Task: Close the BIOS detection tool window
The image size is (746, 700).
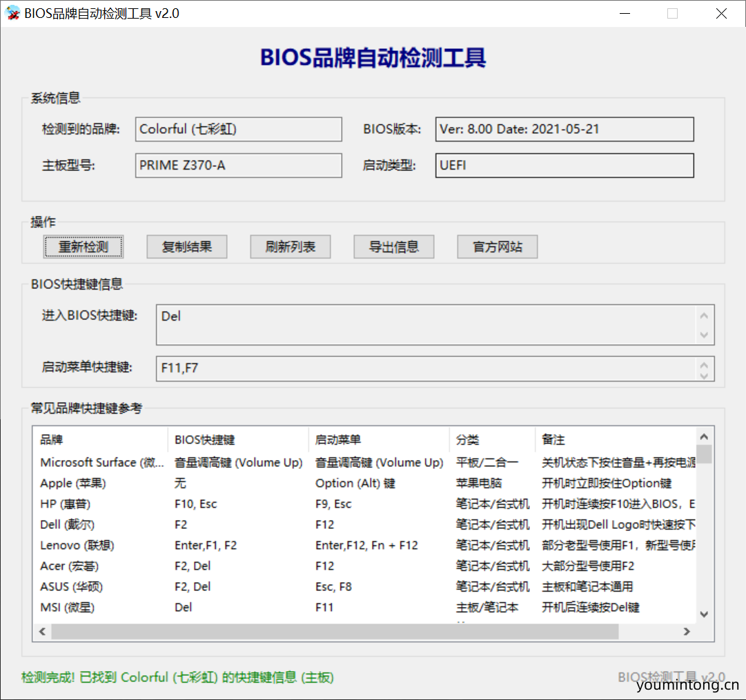Action: (721, 13)
